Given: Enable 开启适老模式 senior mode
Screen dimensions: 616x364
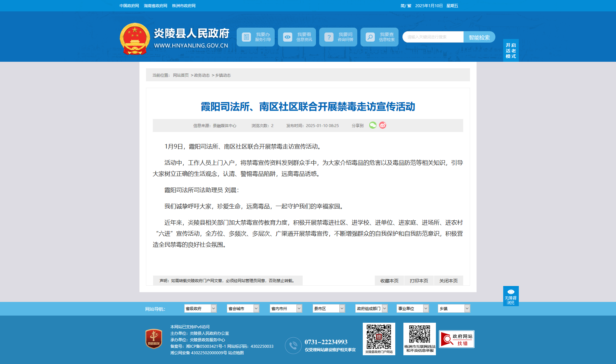Looking at the screenshot, I should 511,50.
